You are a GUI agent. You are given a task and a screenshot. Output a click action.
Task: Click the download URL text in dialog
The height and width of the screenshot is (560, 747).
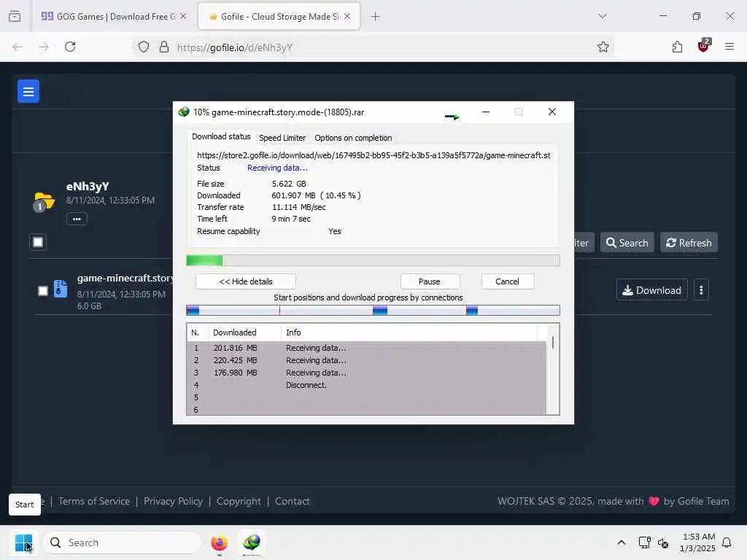pyautogui.click(x=373, y=155)
